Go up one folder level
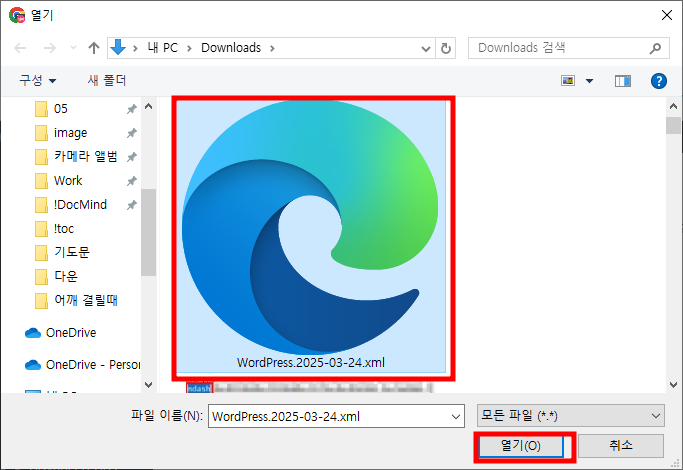Image resolution: width=683 pixels, height=470 pixels. 94,48
